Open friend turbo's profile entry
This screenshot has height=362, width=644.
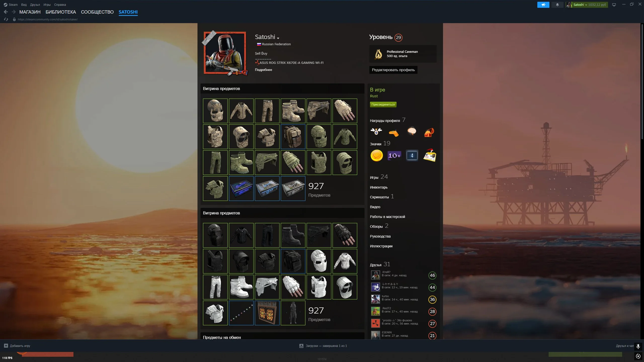[x=385, y=298]
